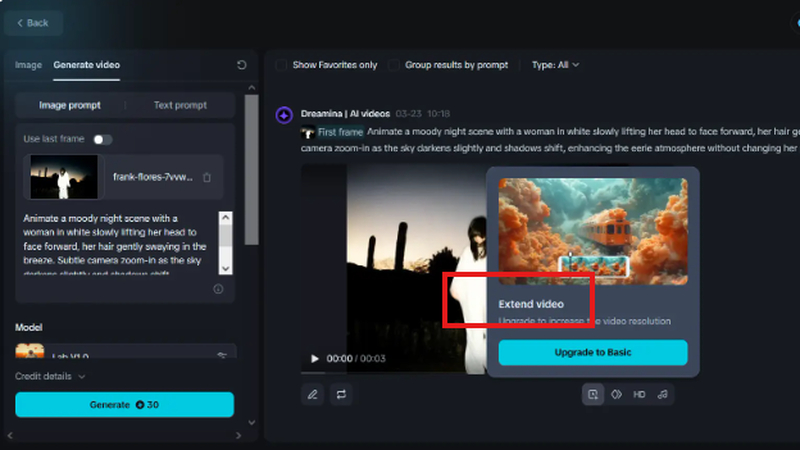Click horizontal scroll left arrow
800x450 pixels.
point(10,435)
